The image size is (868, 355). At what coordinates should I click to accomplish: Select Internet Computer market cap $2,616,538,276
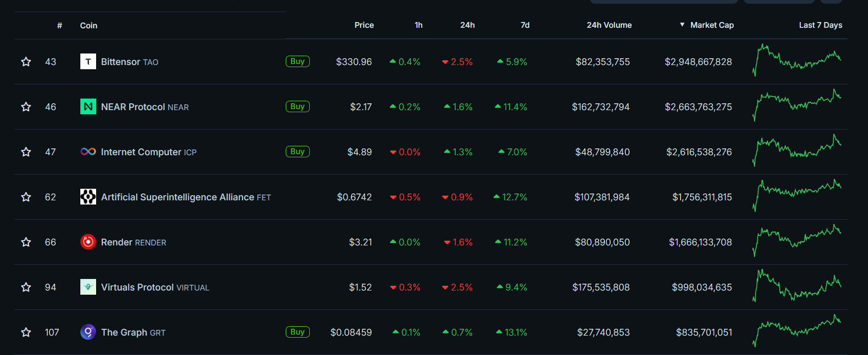tap(699, 152)
